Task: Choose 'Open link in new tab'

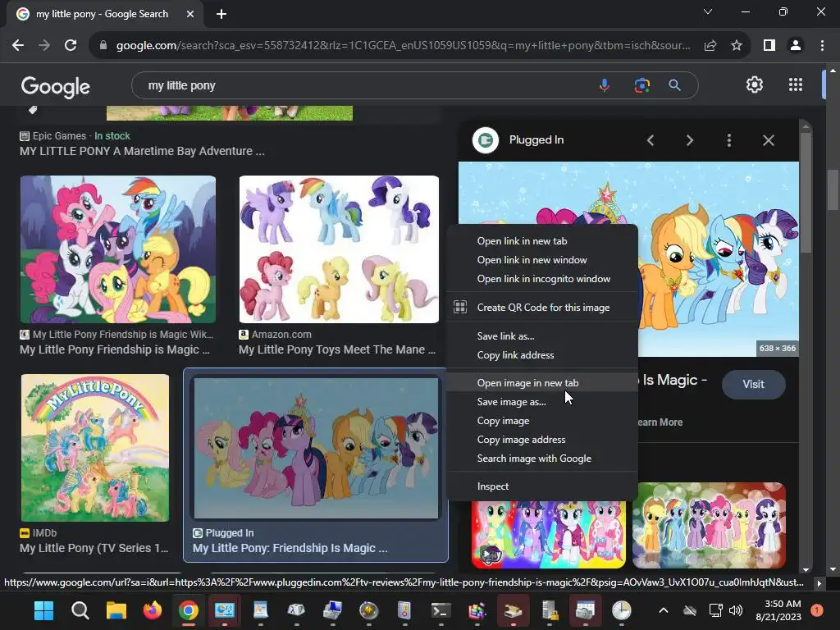Action: click(x=541, y=241)
